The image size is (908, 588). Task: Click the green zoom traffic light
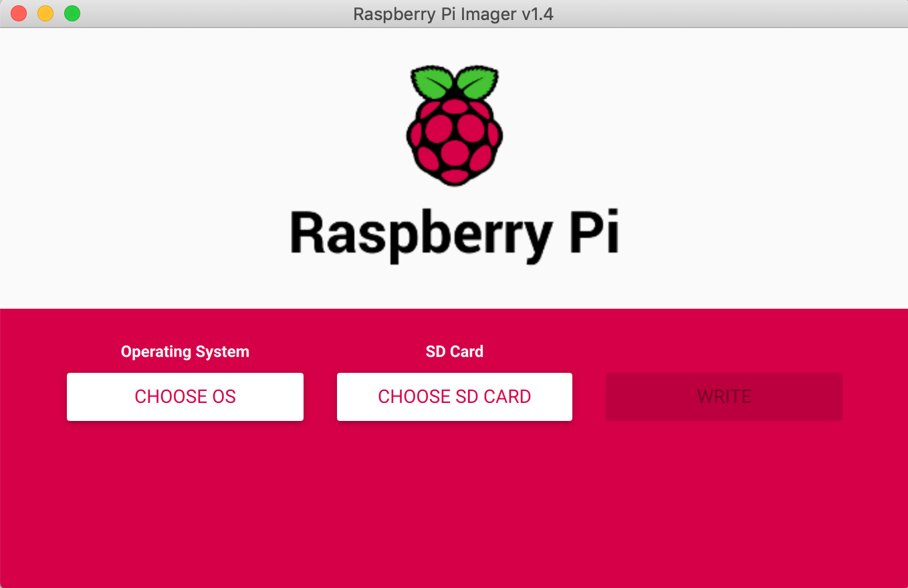(x=72, y=13)
